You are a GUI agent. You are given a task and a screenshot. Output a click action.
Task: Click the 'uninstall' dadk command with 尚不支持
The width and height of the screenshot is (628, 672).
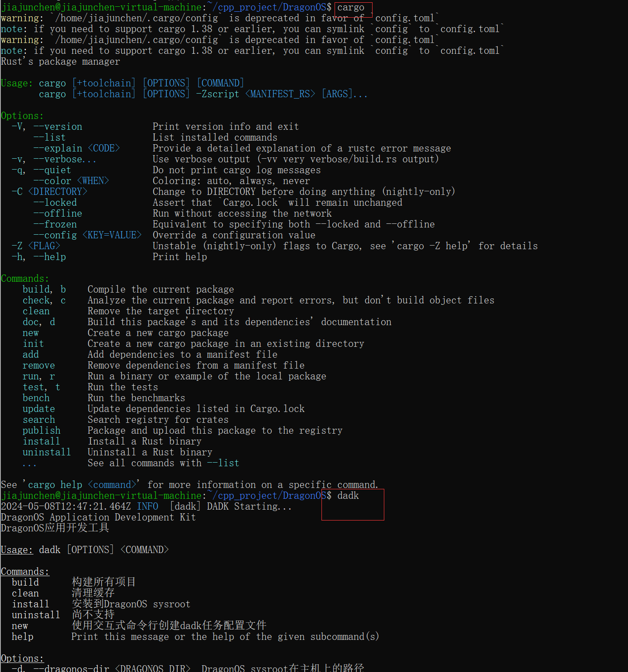[x=36, y=615]
